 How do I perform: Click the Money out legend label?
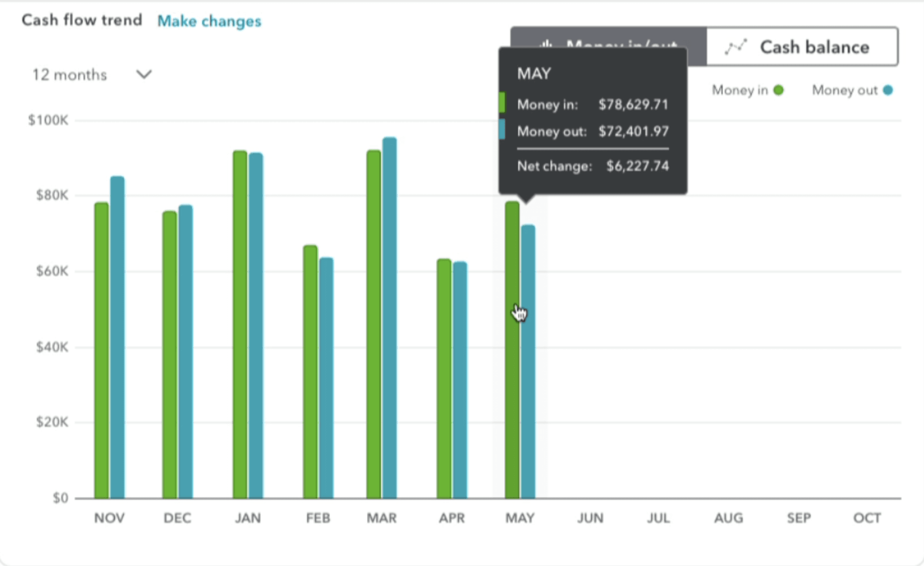pos(844,90)
